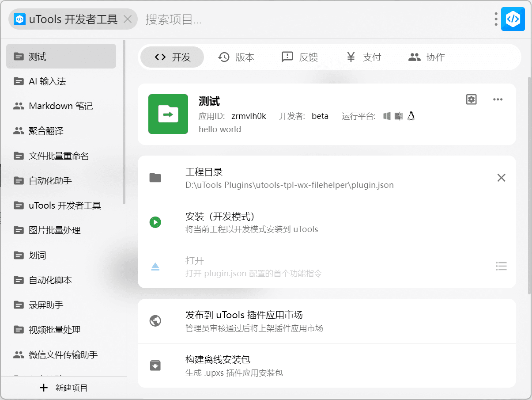The image size is (532, 400).
Task: Click the 图片批量处理 folder icon
Action: tap(19, 230)
